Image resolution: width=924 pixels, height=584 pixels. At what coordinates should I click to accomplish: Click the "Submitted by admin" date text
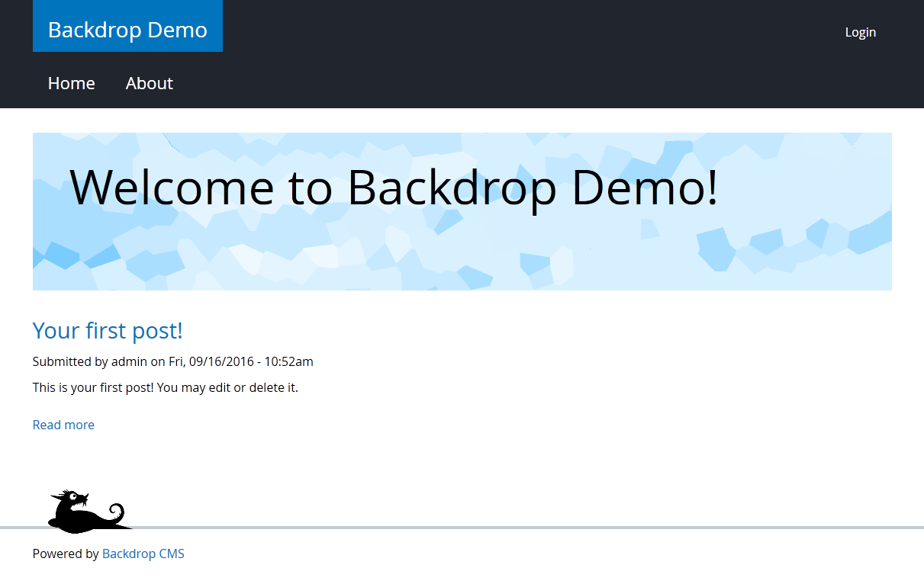click(173, 361)
